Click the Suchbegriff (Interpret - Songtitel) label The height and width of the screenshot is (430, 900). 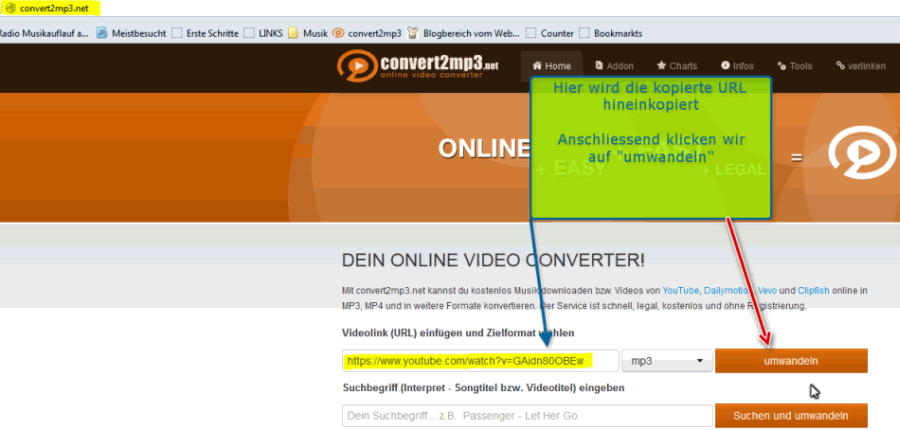(x=483, y=388)
